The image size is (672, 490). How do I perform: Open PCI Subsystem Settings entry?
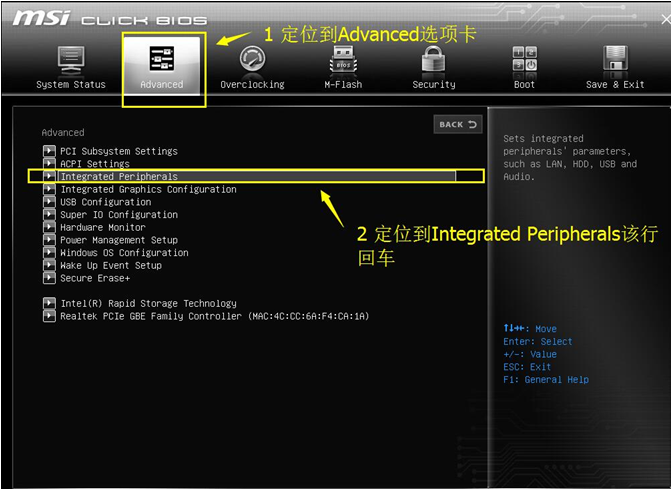point(119,151)
